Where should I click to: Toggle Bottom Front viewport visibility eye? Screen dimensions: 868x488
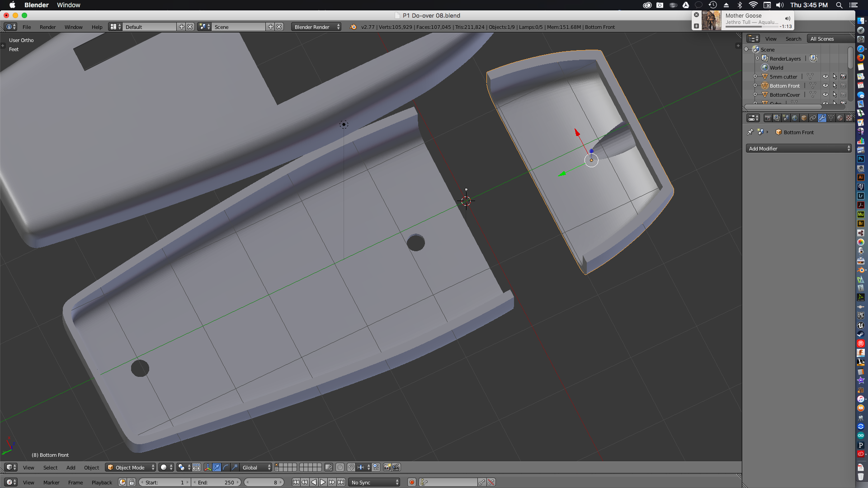click(825, 86)
